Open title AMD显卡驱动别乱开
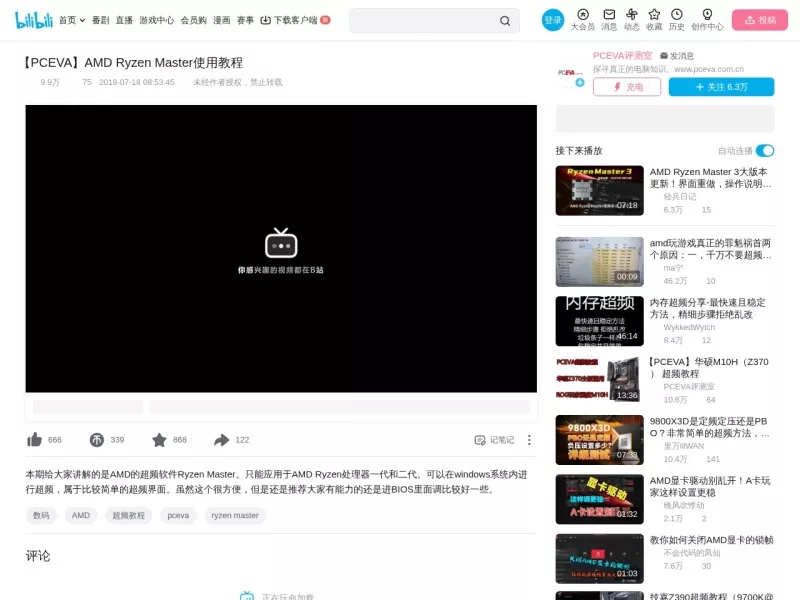Image resolution: width=800 pixels, height=600 pixels. (710, 486)
